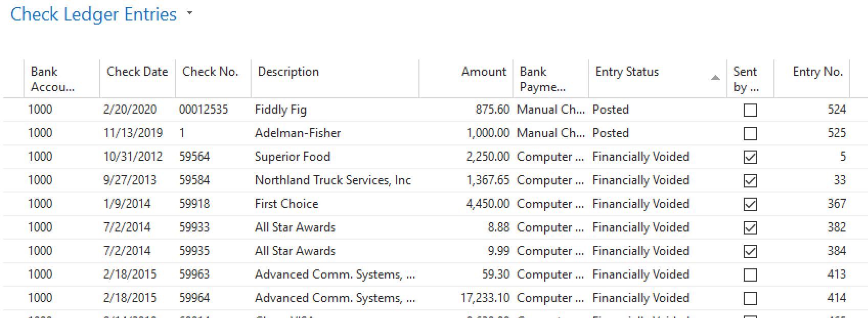Uncheck Sent checkbox for Superior Food
Image resolution: width=868 pixels, height=318 pixels.
click(750, 157)
